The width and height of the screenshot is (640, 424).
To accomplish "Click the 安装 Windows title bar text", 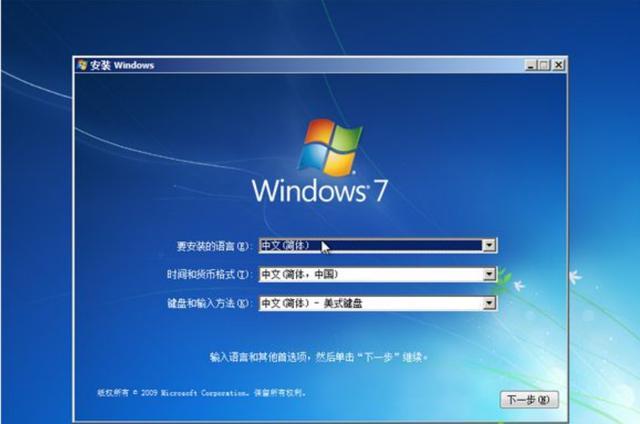I will tap(122, 65).
